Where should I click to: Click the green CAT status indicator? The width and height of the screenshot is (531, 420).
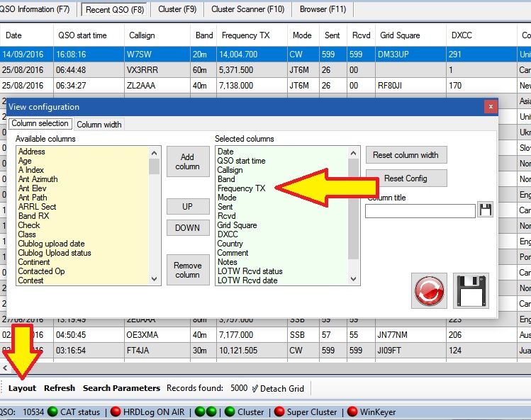(52, 412)
